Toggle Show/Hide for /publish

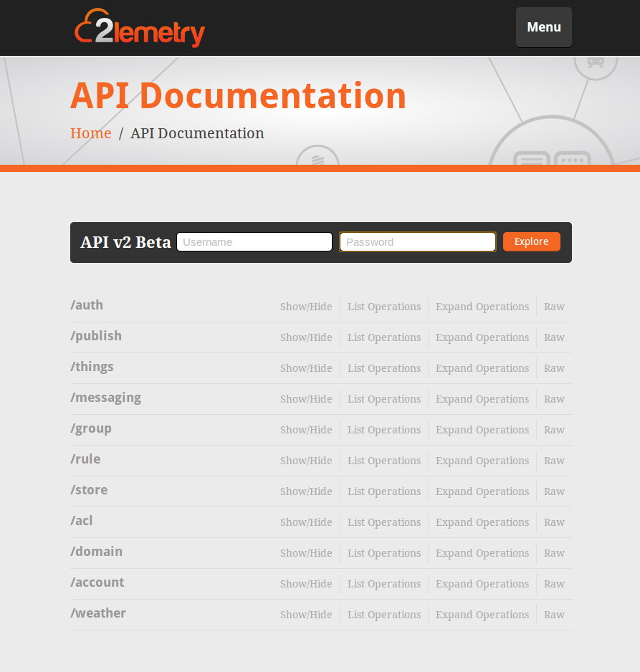306,337
